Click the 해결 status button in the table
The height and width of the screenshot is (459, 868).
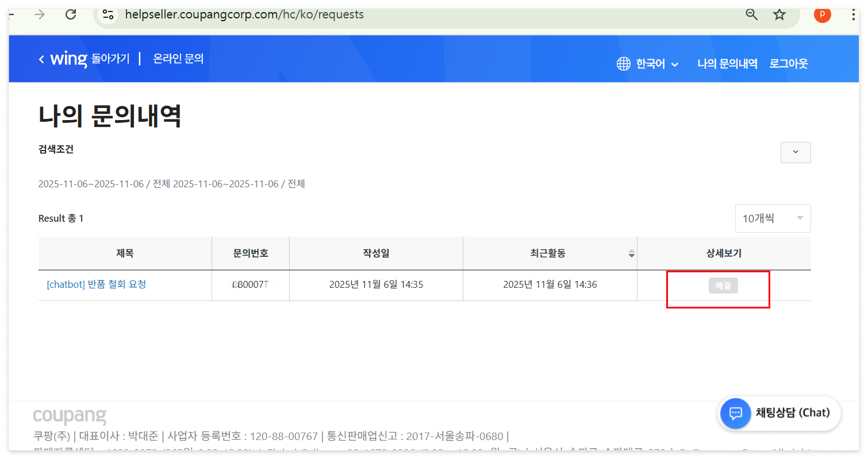[x=723, y=284]
